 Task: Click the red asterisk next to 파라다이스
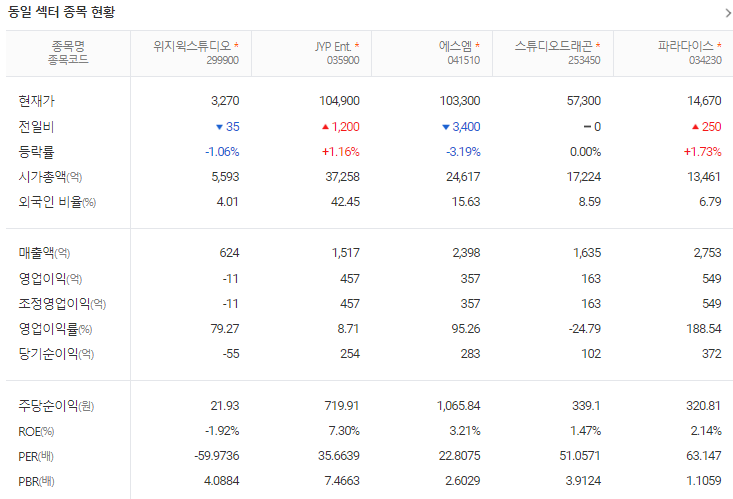[x=719, y=45]
